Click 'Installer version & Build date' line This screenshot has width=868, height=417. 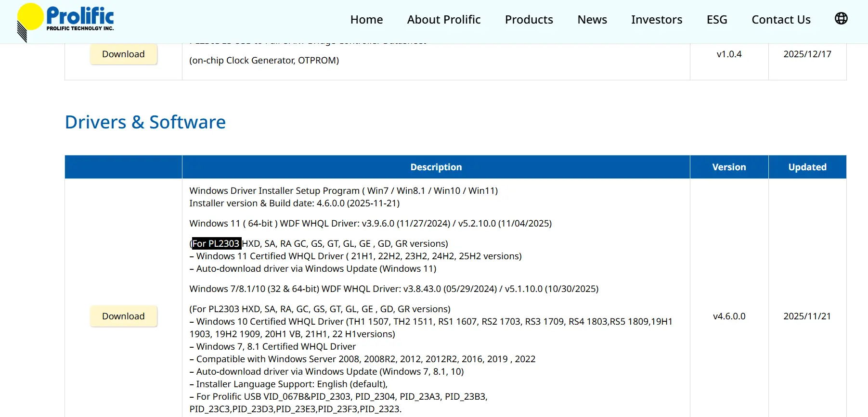tap(294, 203)
